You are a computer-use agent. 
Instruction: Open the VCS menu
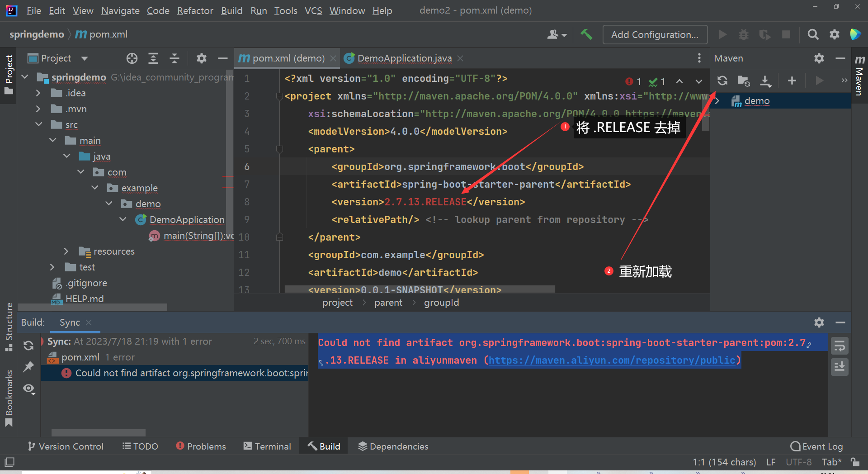tap(313, 10)
